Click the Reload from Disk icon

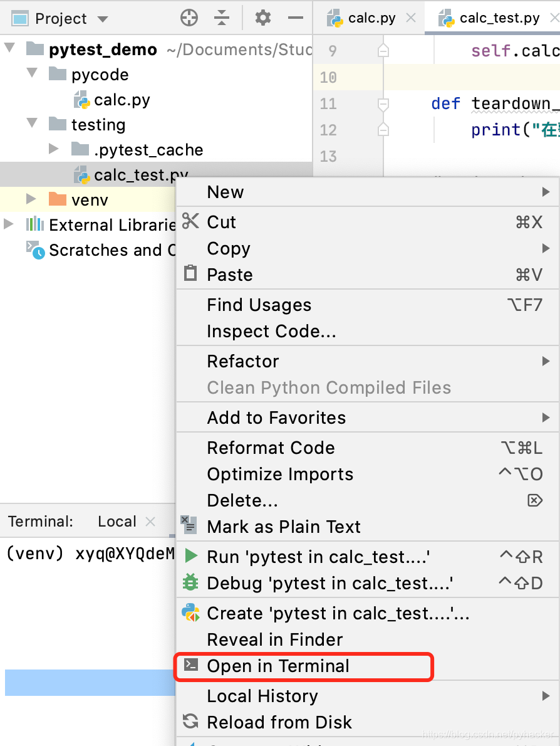click(190, 722)
